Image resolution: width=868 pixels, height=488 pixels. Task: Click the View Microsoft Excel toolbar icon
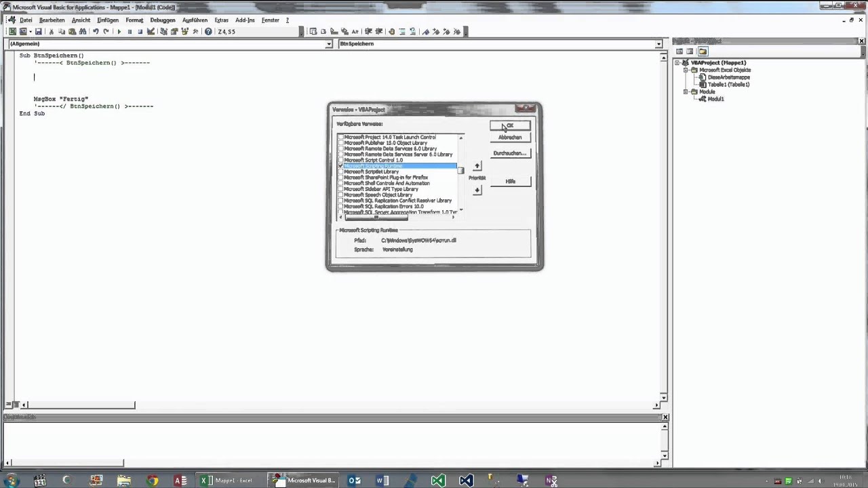tap(12, 31)
